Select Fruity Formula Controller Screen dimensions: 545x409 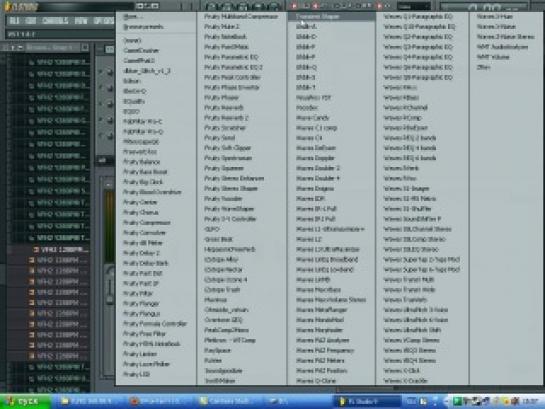pos(155,324)
